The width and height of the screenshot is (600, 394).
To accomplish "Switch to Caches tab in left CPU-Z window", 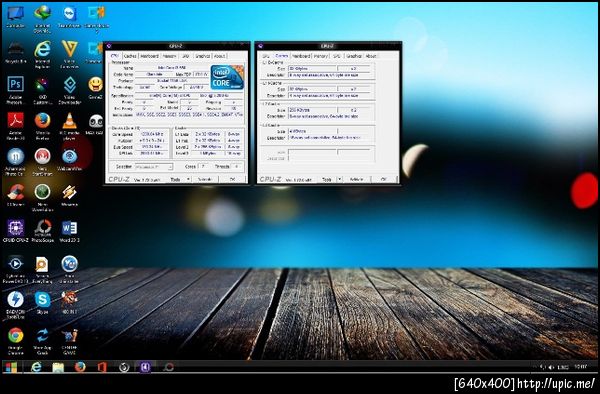I will point(130,56).
